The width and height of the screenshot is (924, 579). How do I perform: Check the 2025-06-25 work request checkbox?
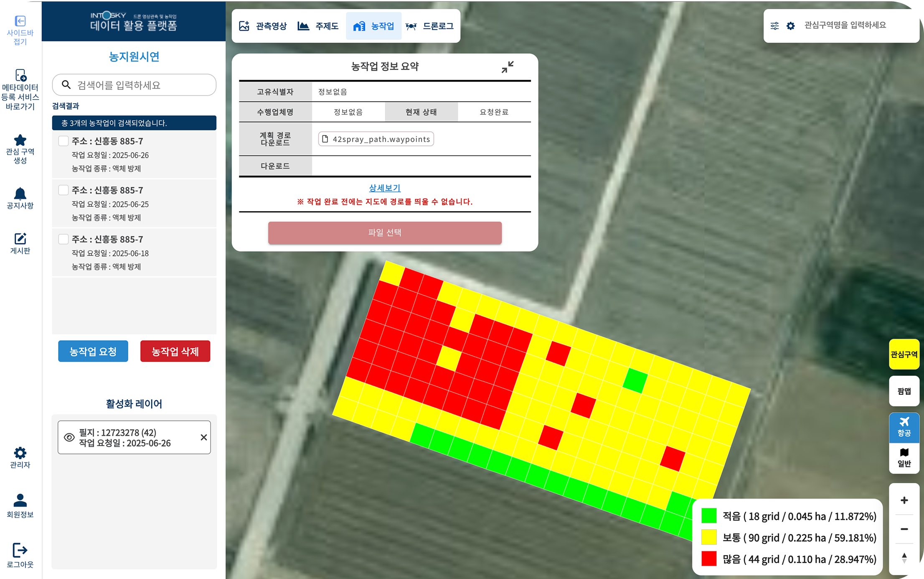click(x=63, y=190)
